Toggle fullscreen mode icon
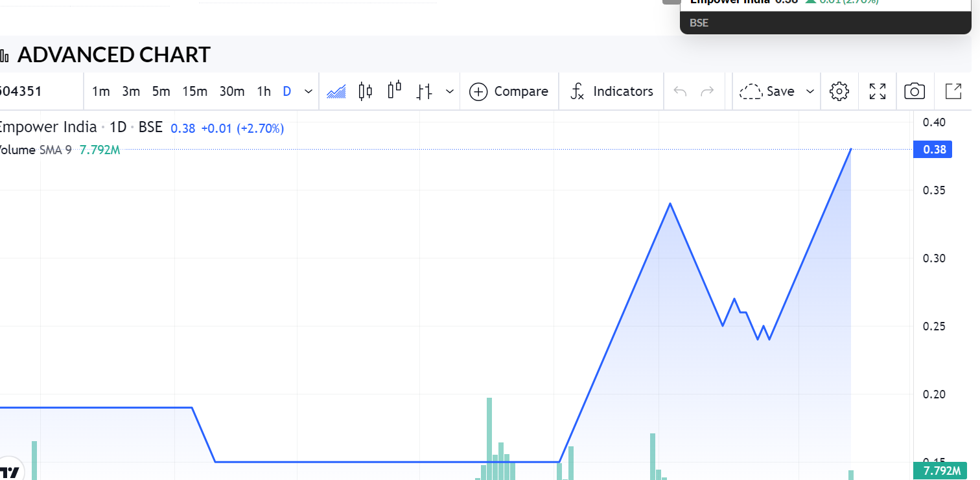The width and height of the screenshot is (980, 480). click(878, 91)
